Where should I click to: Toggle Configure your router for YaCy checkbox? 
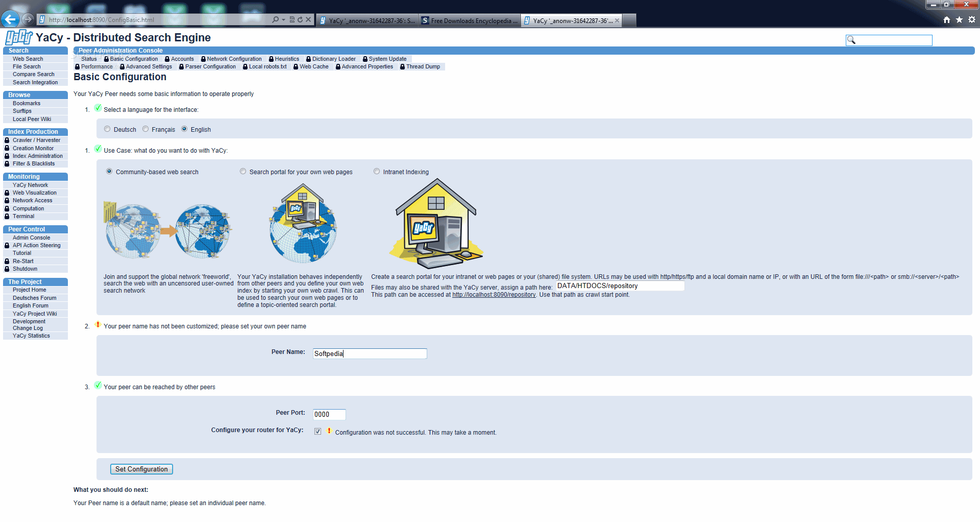click(x=318, y=431)
